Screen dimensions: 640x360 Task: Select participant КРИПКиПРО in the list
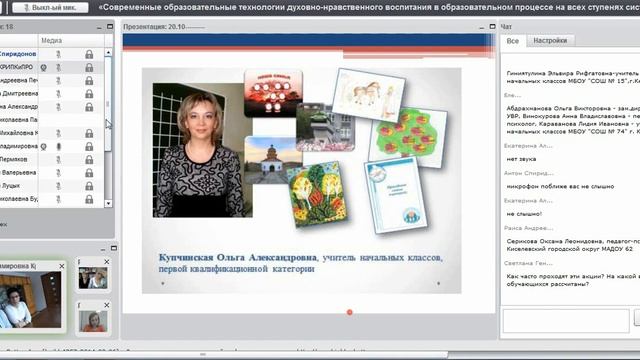click(x=16, y=67)
